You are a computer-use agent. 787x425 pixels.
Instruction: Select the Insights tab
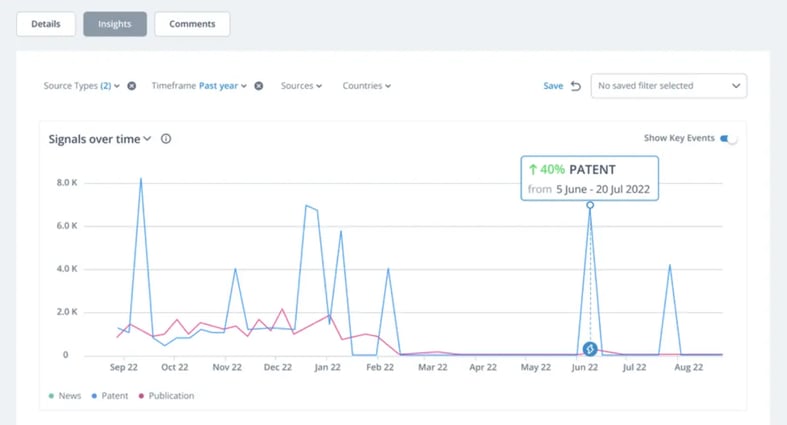115,24
